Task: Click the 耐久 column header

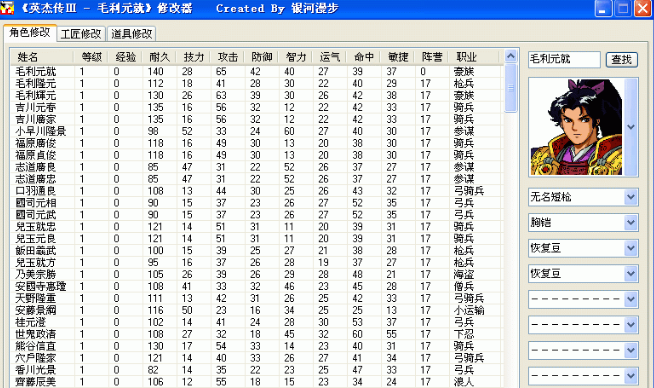Action: (x=159, y=57)
